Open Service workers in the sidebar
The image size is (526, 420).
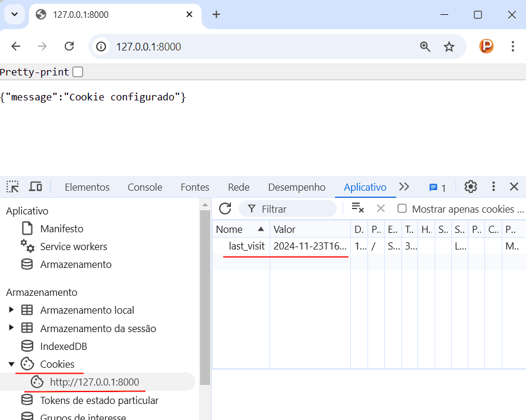pyautogui.click(x=74, y=247)
